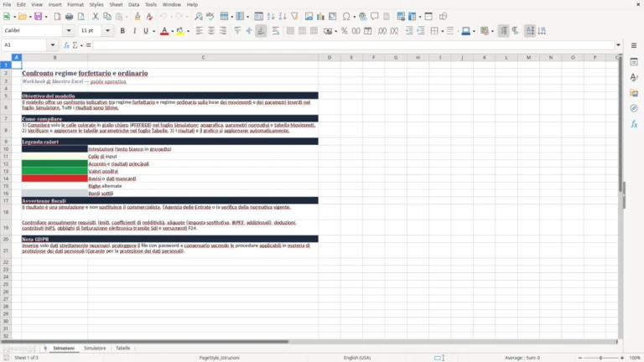Screen dimensions: 644x362
Task: Open the sidebar Functions fx icon
Action: pos(634,124)
